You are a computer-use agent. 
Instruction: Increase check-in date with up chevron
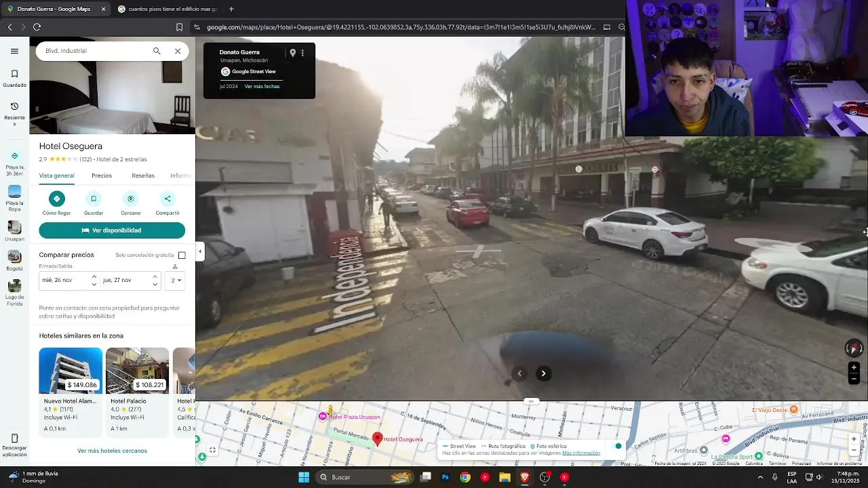(94, 276)
